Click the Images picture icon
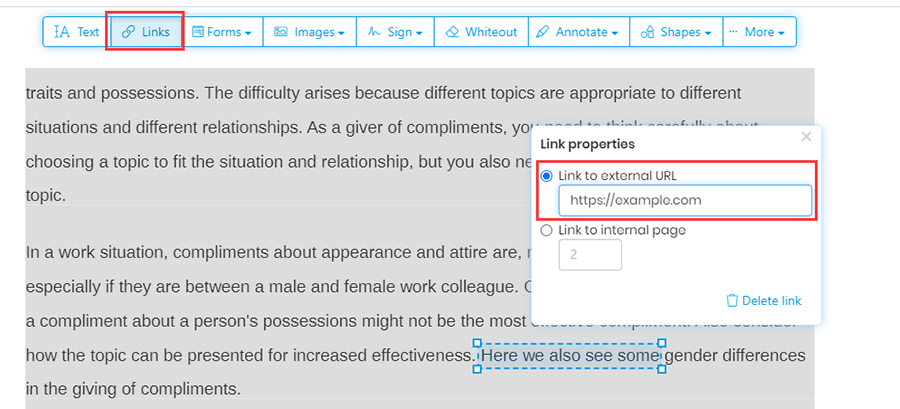Screen dimensions: 900x409 (x=281, y=32)
